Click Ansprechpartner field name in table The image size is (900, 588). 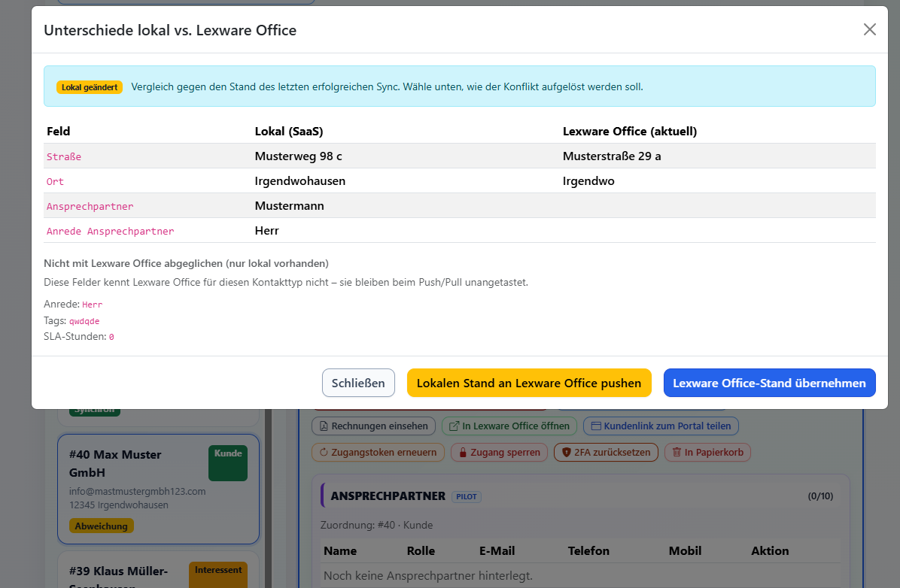coord(90,207)
